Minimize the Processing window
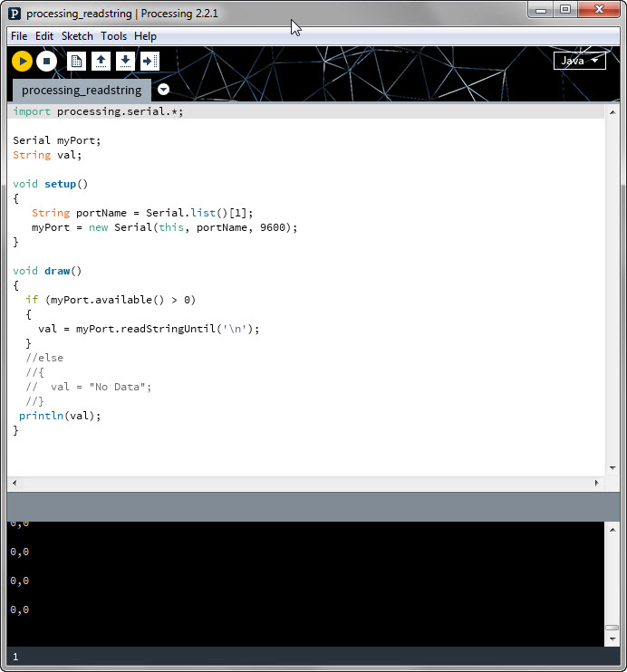This screenshot has height=672, width=627. coord(541,10)
